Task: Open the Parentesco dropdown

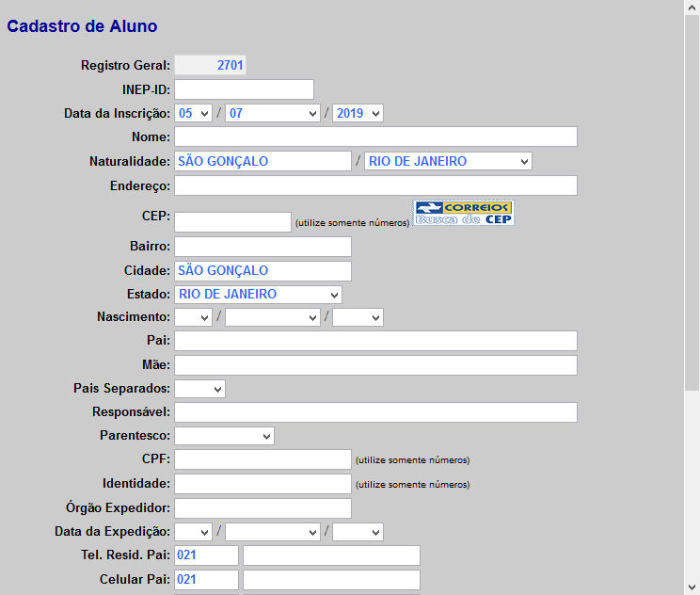Action: tap(224, 437)
